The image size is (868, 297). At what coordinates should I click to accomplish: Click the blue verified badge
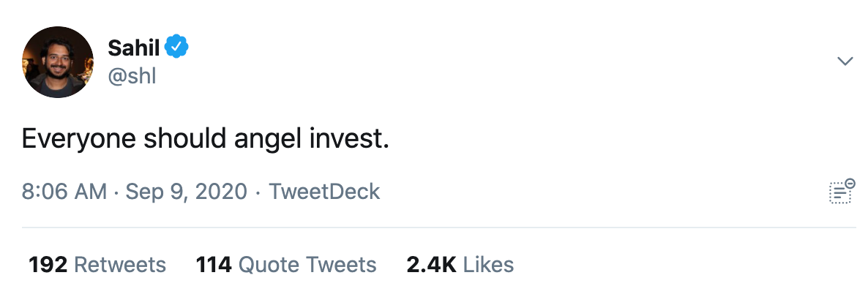coord(177,48)
